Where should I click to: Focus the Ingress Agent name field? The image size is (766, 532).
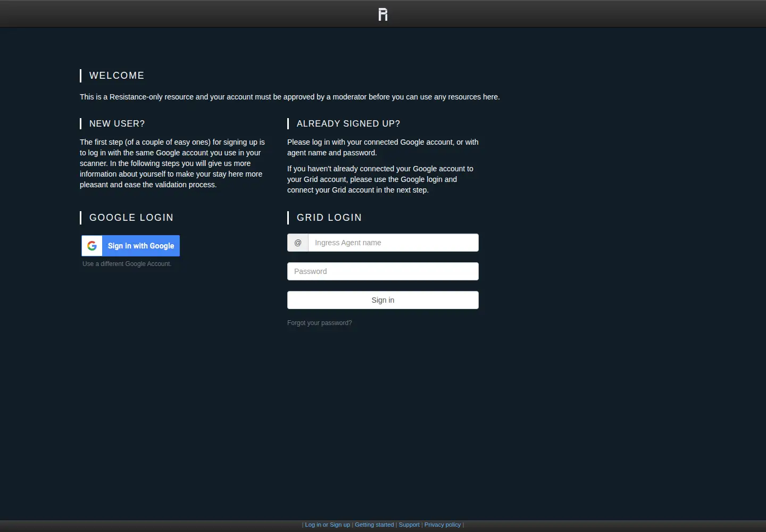pos(393,243)
